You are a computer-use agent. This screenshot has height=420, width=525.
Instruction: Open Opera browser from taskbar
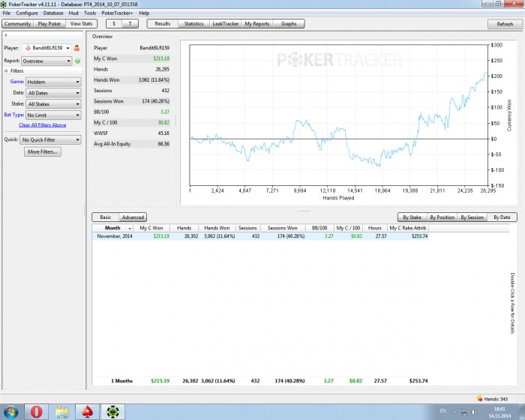pos(37,412)
